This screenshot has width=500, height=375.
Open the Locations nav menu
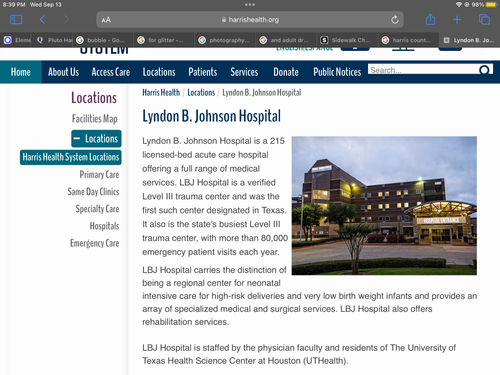(x=159, y=72)
